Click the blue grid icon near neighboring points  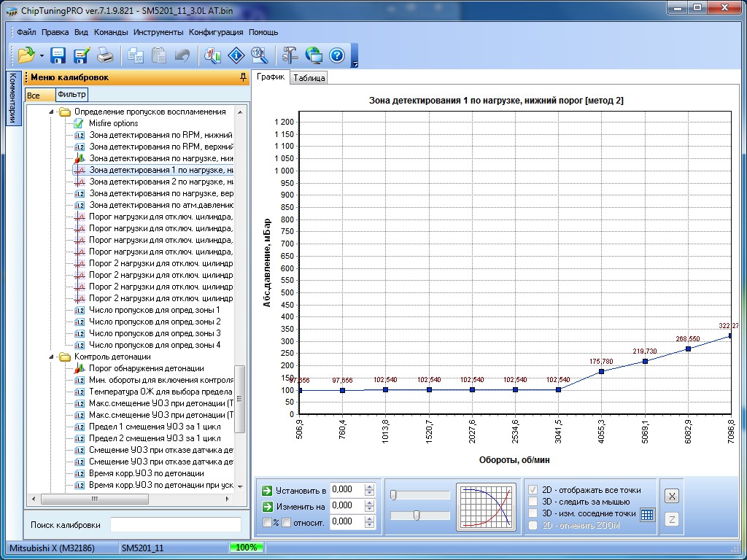(x=647, y=515)
